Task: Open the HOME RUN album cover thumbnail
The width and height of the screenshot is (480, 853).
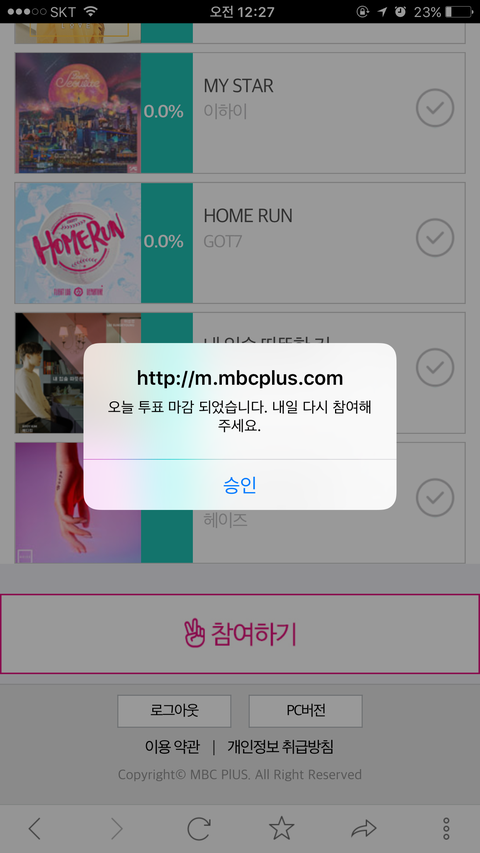Action: (78, 243)
